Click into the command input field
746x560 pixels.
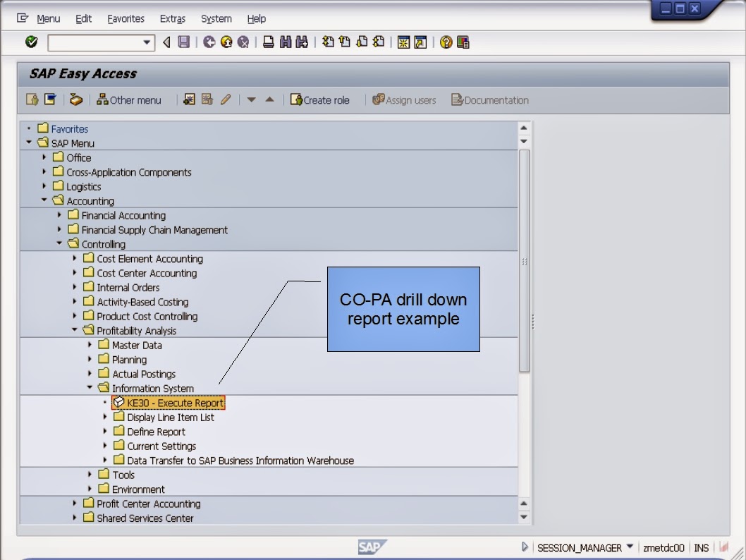[95, 42]
